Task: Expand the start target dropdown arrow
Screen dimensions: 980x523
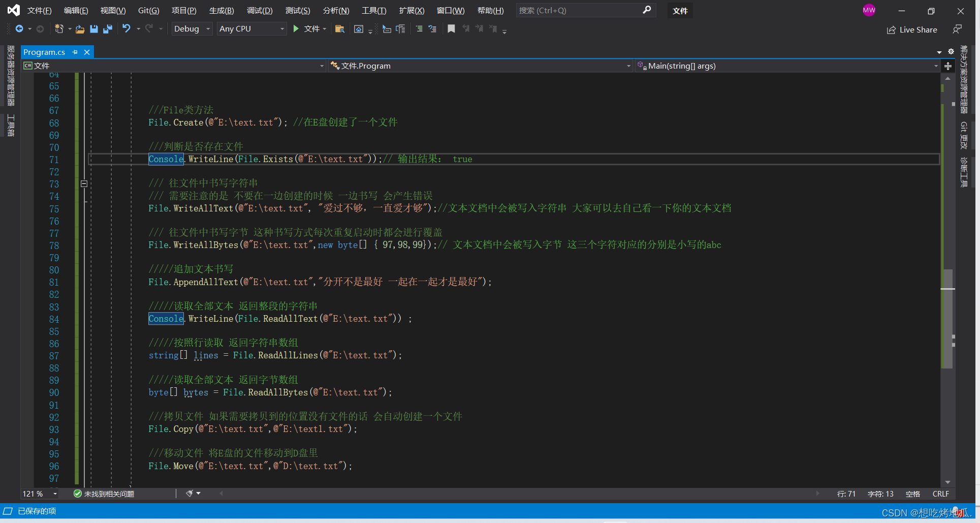Action: click(324, 29)
